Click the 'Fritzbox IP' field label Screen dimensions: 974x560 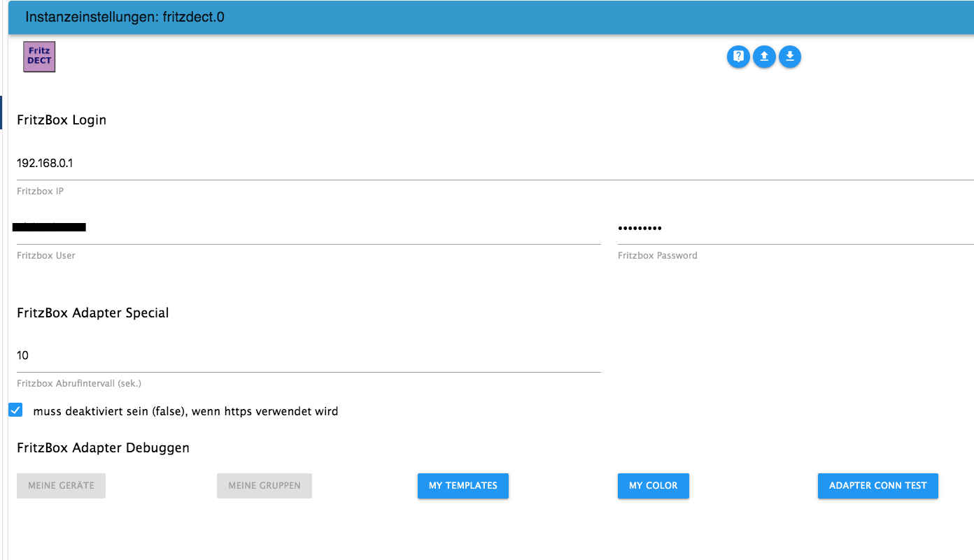click(x=40, y=191)
